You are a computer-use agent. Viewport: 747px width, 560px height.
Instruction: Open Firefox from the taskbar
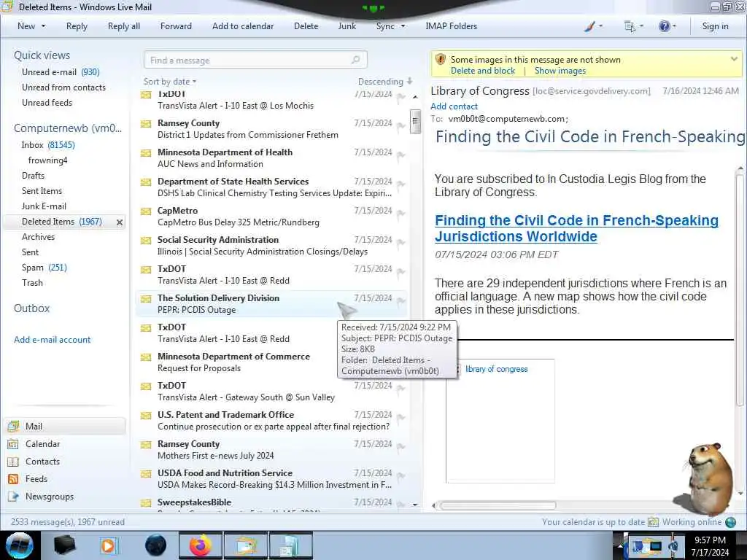201,545
